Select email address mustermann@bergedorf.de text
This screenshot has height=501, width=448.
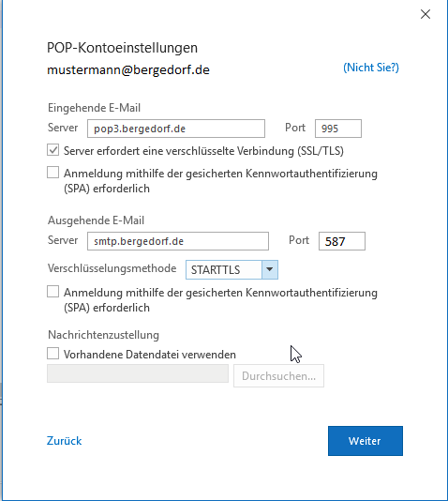coord(128,69)
